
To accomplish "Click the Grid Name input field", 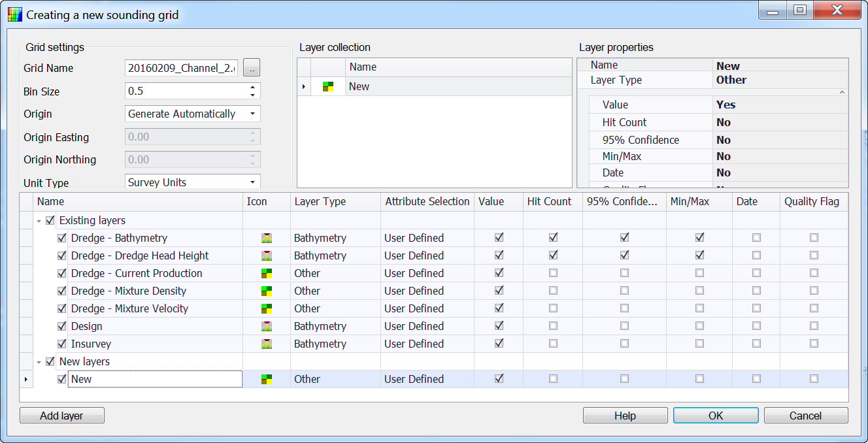I will pyautogui.click(x=182, y=68).
